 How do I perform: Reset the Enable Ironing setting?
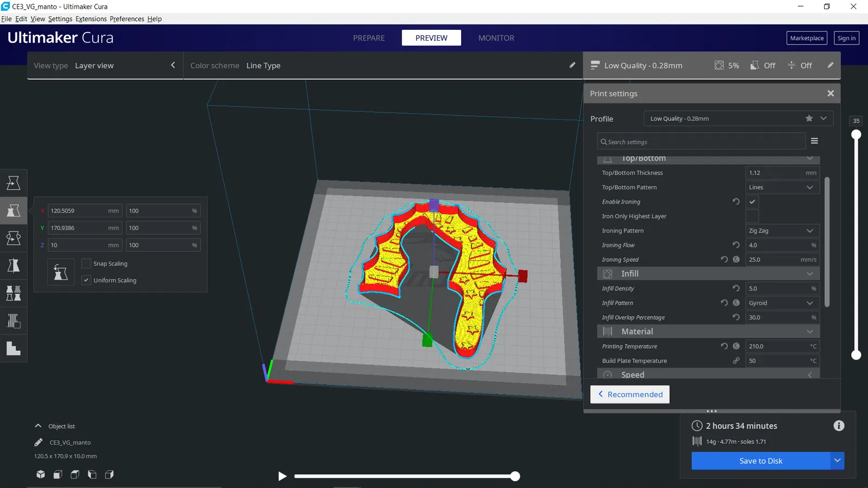pos(736,202)
